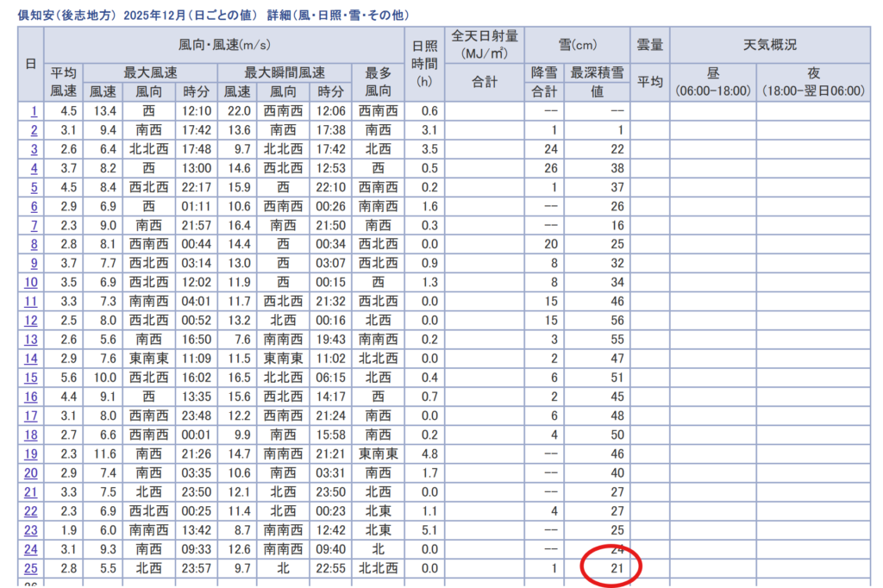Click the day 12 link
Viewport: 883px width, 588px height.
coord(31,320)
